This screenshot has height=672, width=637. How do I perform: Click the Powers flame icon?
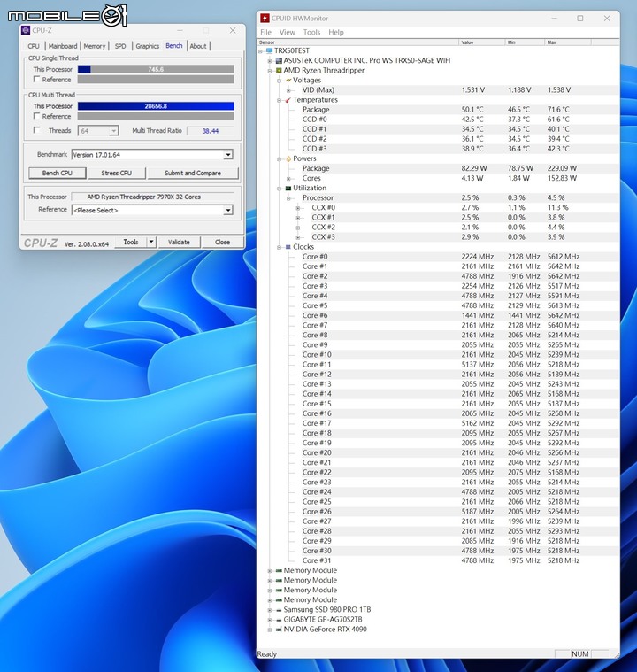tap(288, 158)
